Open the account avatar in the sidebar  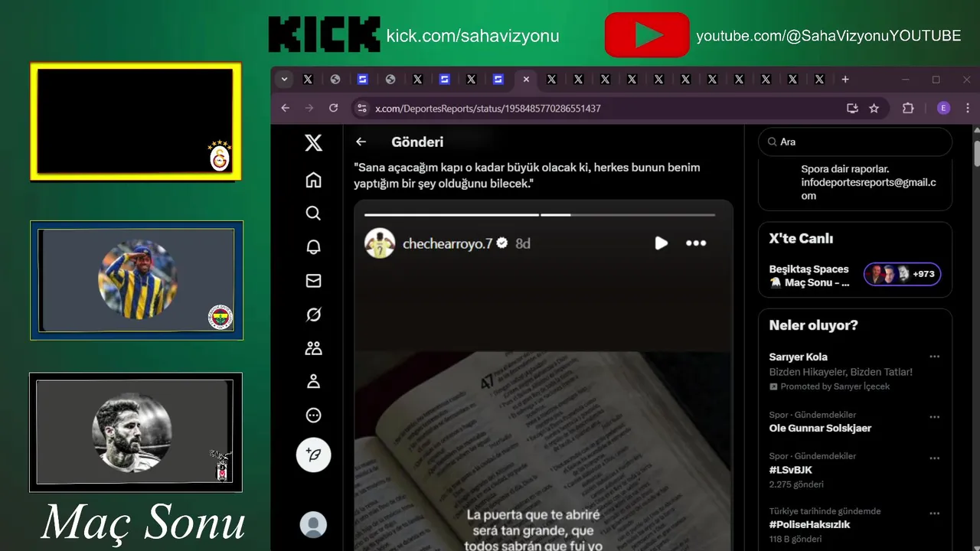click(x=313, y=526)
